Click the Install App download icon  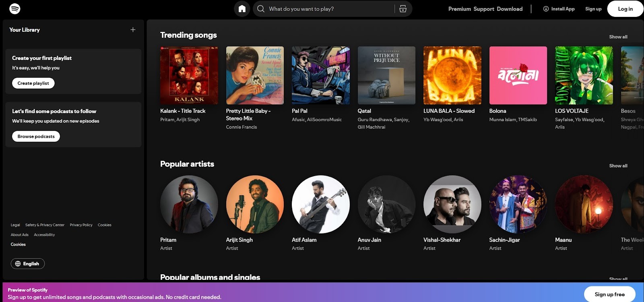(546, 9)
